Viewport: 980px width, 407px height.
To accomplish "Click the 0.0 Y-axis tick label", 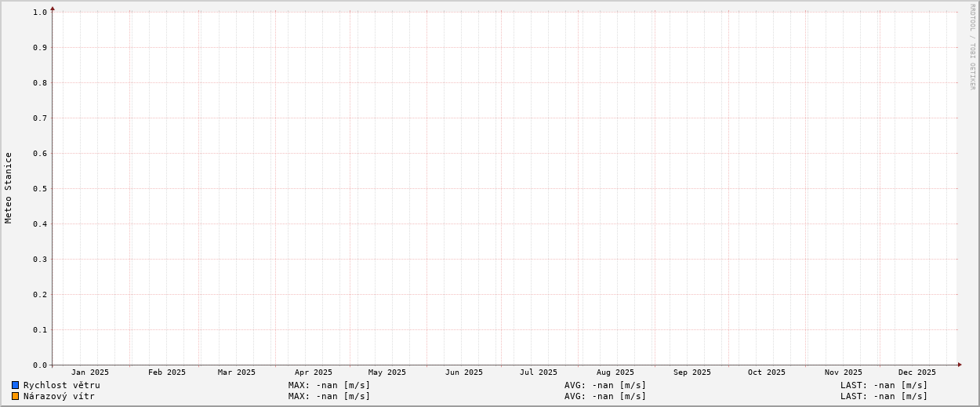I will (40, 365).
